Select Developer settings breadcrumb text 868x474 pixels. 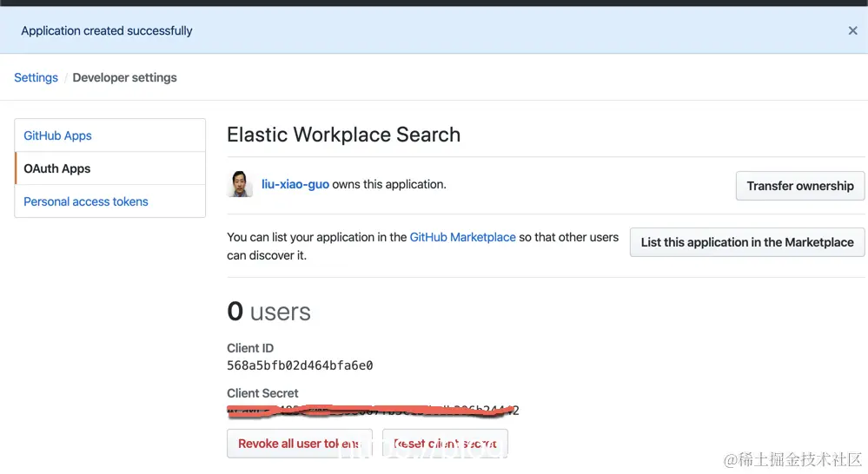(124, 77)
